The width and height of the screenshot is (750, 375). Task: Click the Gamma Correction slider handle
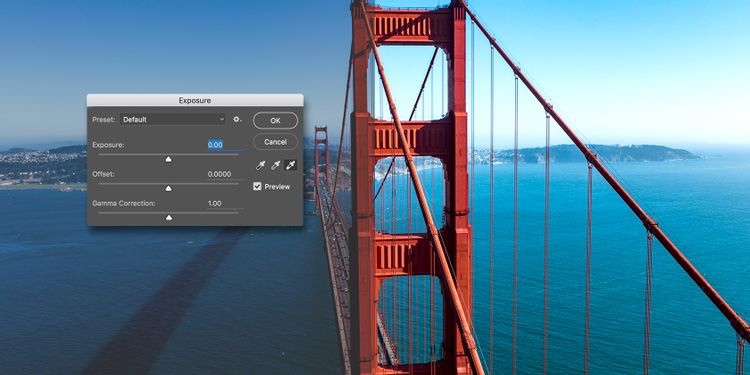tap(168, 218)
